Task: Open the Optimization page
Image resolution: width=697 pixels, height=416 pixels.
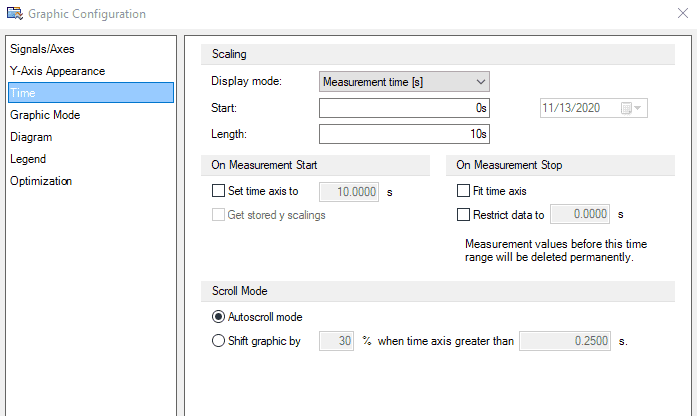Action: 41,181
